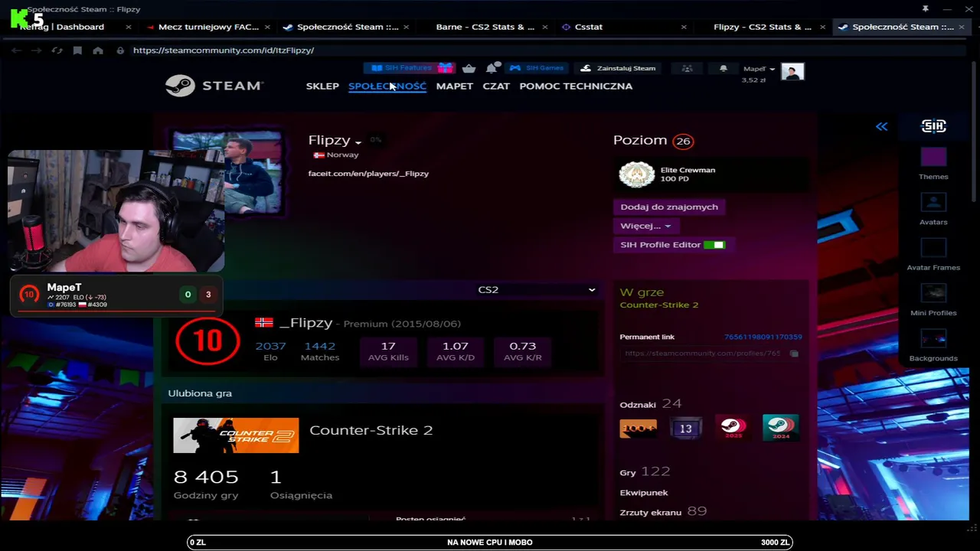Open the MapeT account dropdown
980x551 pixels.
click(x=759, y=69)
